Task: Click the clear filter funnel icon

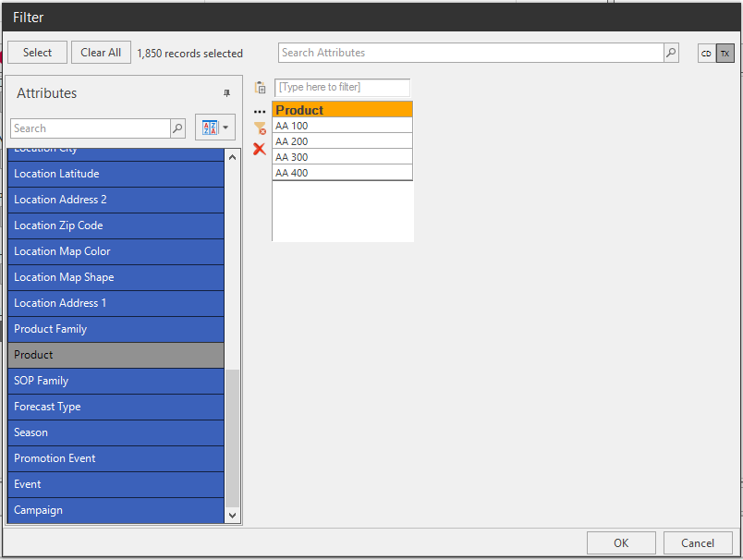Action: (x=260, y=128)
